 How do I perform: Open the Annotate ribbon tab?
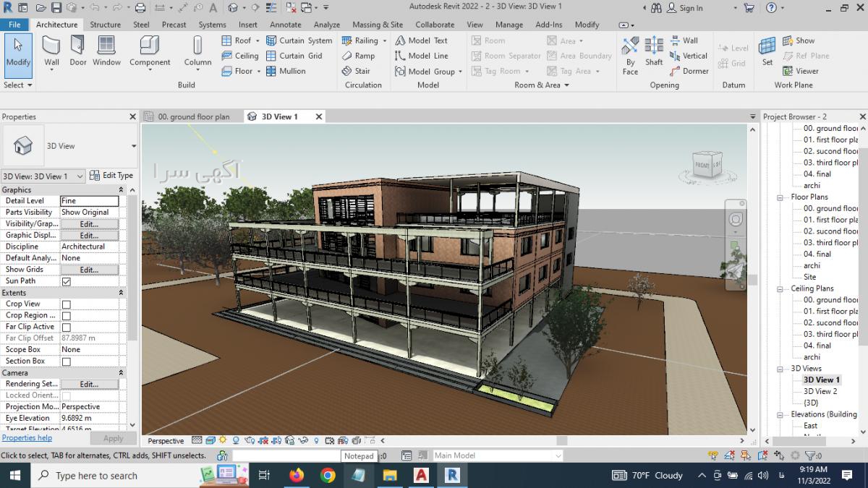point(285,25)
